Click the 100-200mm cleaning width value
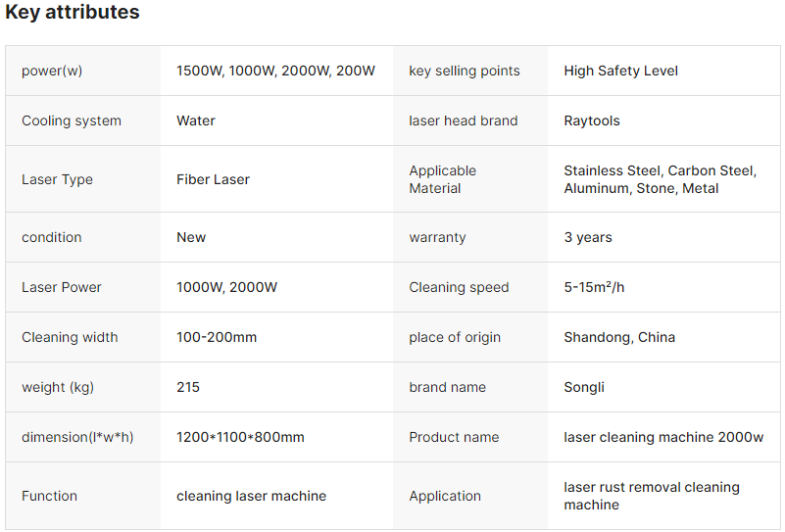 217,337
